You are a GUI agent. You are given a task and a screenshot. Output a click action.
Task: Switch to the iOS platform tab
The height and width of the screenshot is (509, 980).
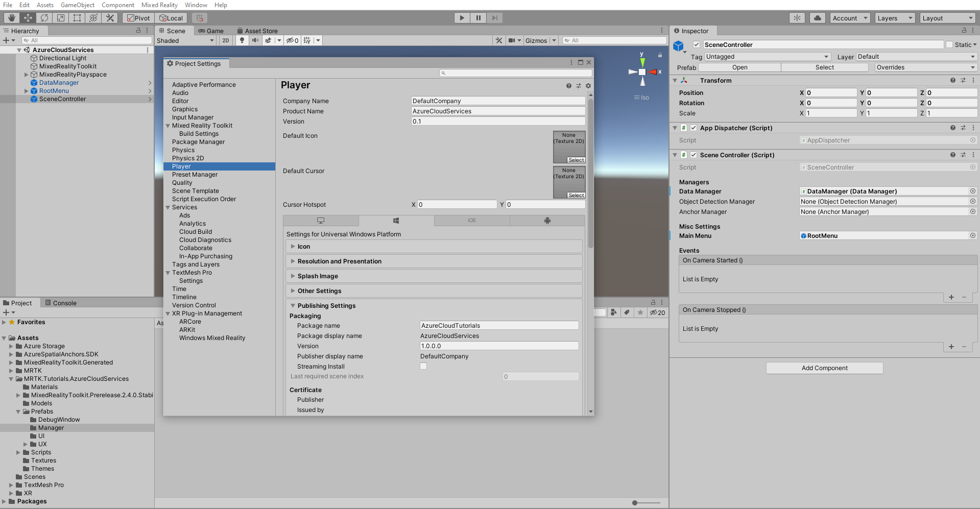coord(471,220)
